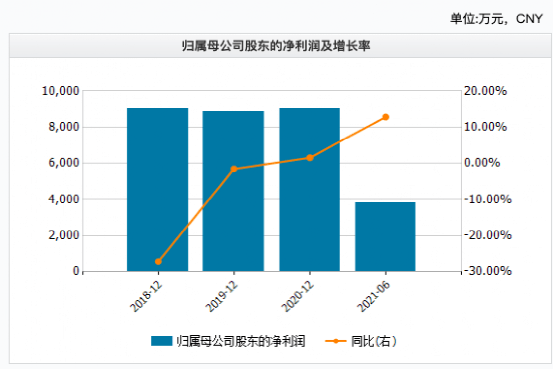
Task: Click the 2019-12 net profit bar
Action: (x=233, y=191)
